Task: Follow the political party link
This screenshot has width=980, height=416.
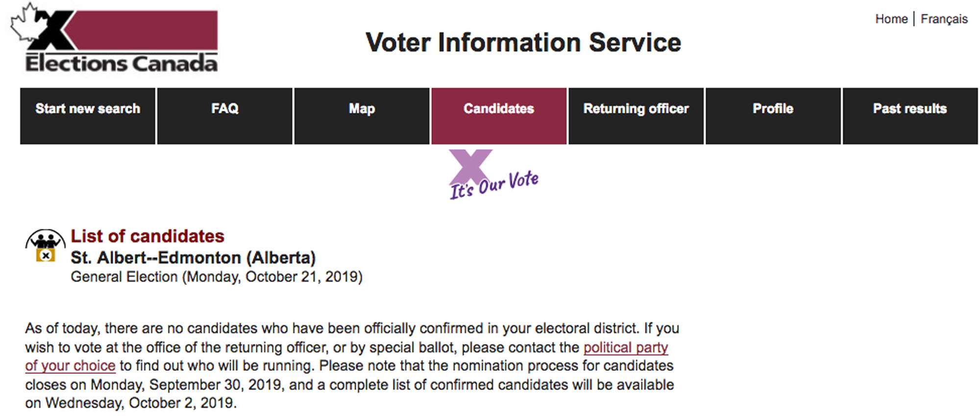Action: [x=626, y=347]
